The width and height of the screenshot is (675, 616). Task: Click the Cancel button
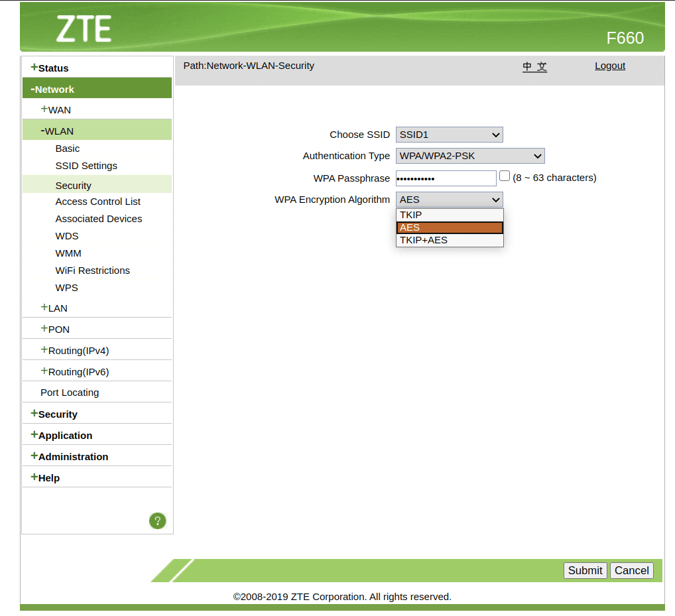tap(631, 570)
